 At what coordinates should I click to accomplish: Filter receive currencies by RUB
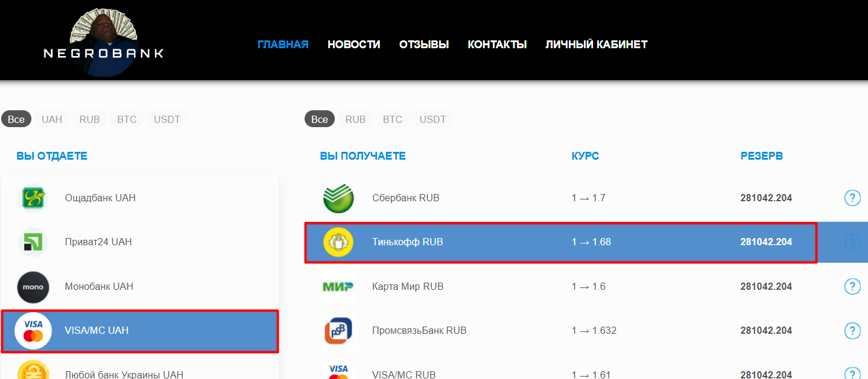point(355,119)
